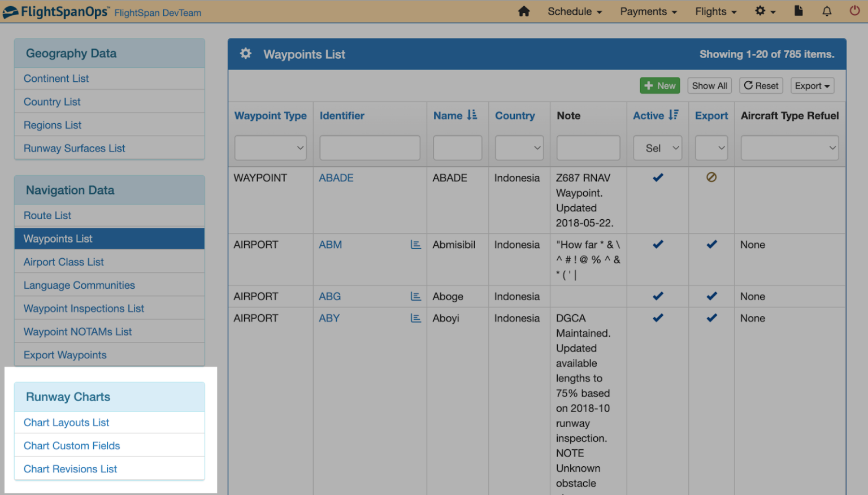Toggle the Active checkmark on ABADE row
868x495 pixels.
tap(657, 177)
